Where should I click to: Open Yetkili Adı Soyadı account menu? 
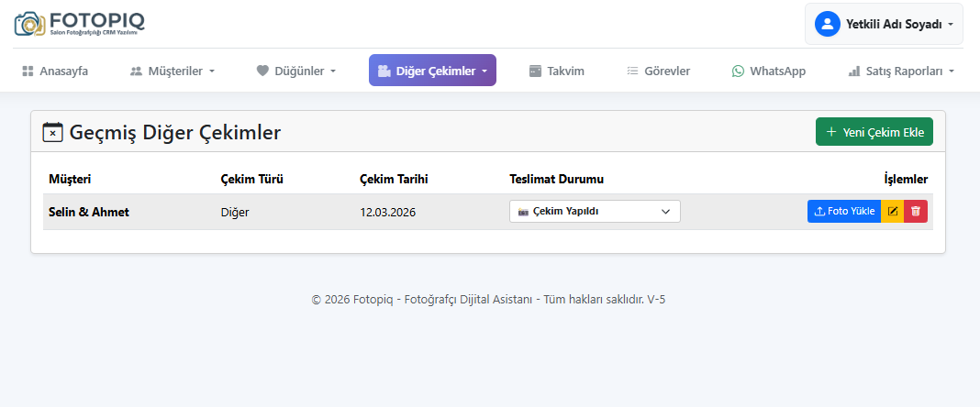point(884,24)
